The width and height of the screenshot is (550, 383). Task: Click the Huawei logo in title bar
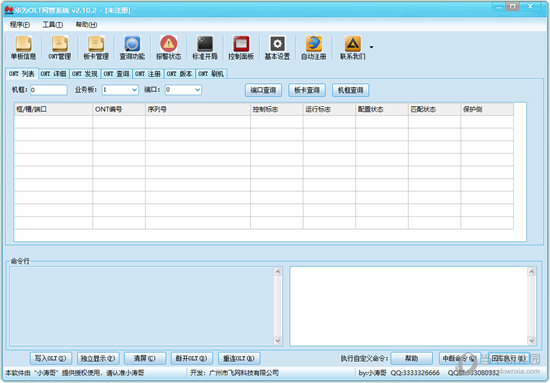9,9
